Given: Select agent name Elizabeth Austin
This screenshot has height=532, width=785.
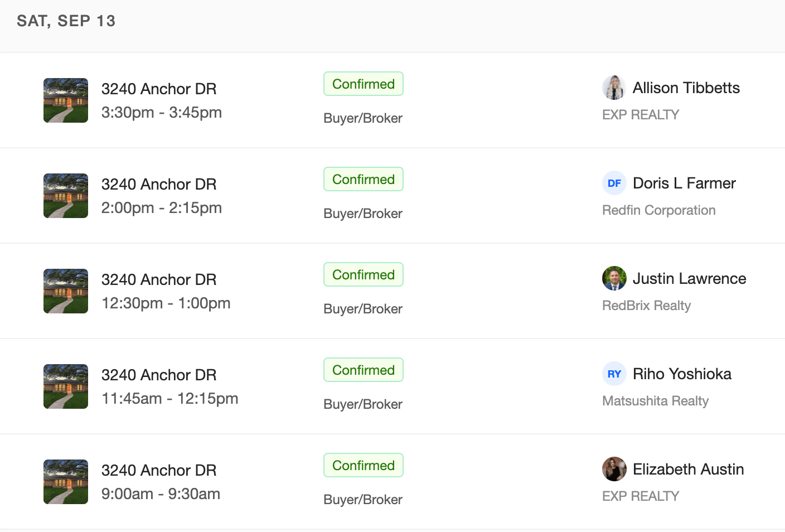Looking at the screenshot, I should (x=688, y=469).
